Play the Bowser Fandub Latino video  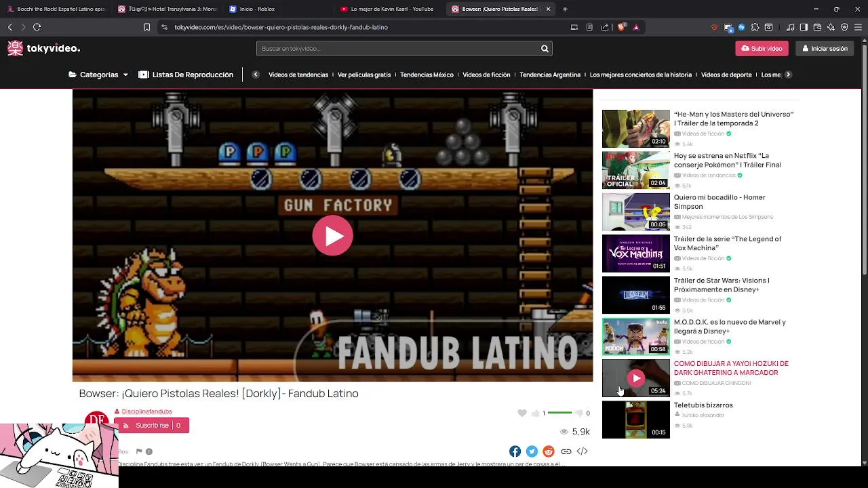(332, 235)
